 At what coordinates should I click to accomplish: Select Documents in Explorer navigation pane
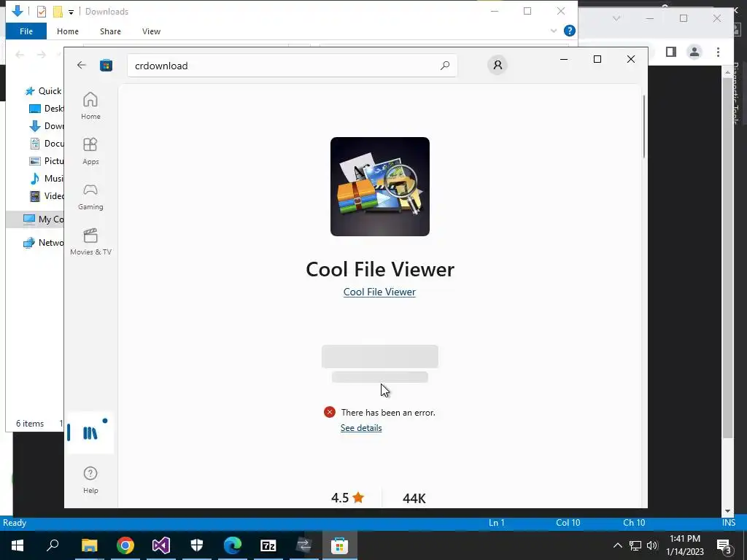46,144
